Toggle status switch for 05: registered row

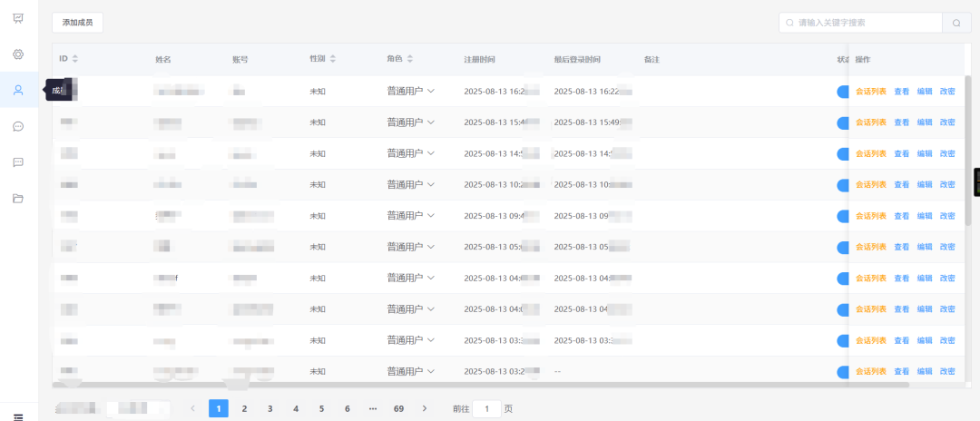(842, 248)
